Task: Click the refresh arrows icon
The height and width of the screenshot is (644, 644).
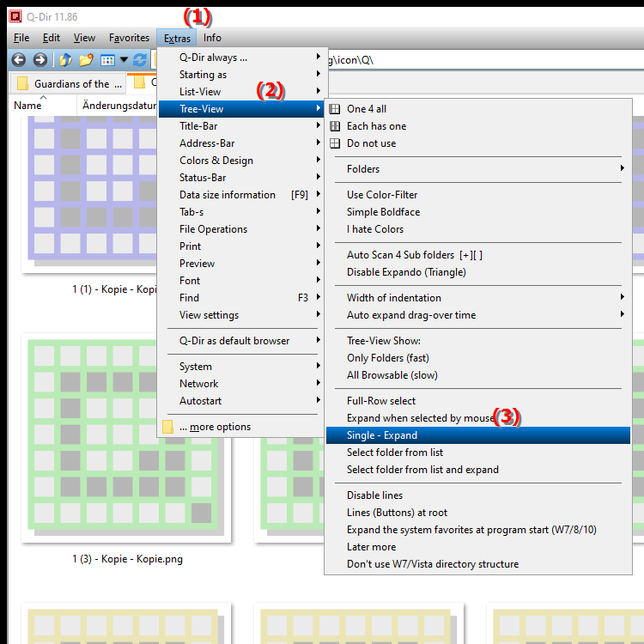Action: coord(140,60)
